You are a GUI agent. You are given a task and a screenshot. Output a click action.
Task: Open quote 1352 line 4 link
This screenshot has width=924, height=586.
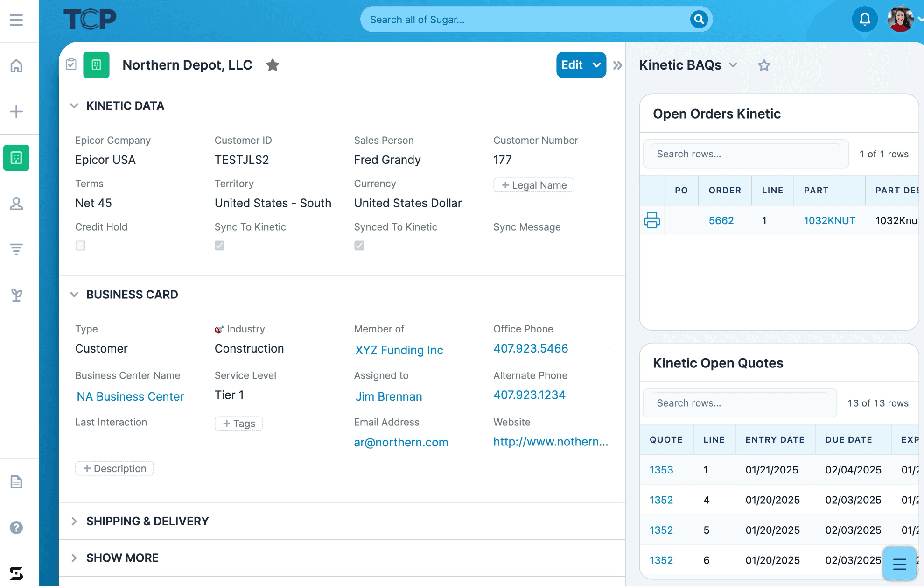[x=661, y=500]
